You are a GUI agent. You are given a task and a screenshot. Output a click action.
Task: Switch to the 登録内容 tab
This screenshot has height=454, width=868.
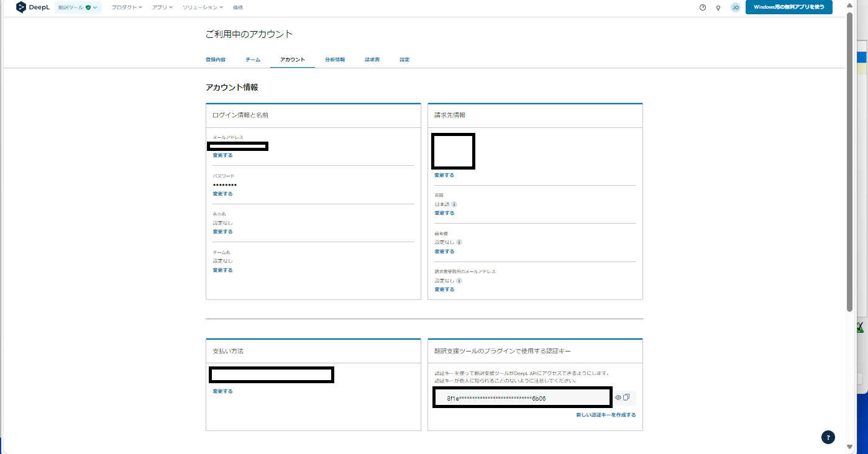[x=216, y=60]
